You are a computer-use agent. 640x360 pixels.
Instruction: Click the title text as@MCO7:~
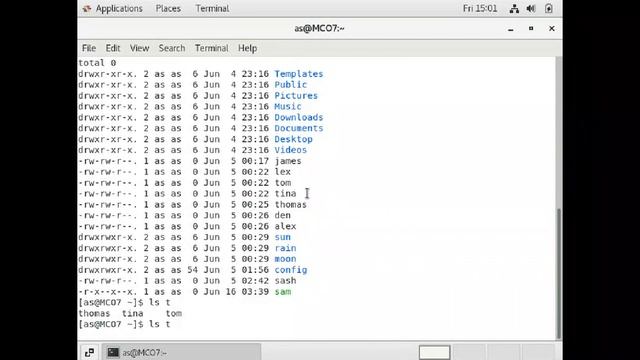point(319,28)
